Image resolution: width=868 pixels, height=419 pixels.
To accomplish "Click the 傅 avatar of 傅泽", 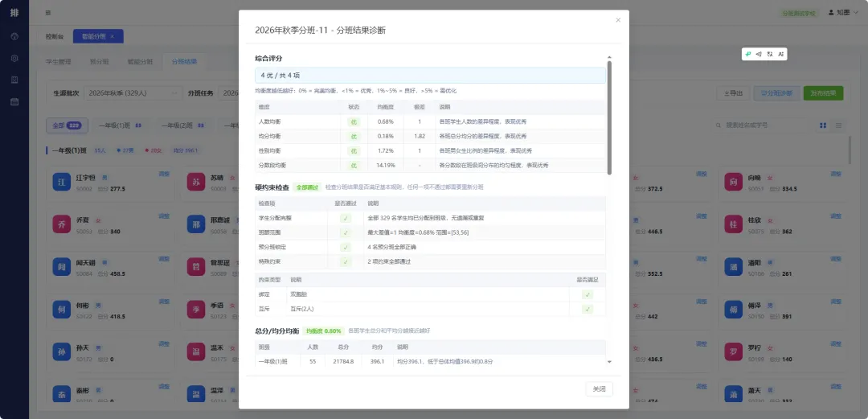I will click(x=735, y=310).
